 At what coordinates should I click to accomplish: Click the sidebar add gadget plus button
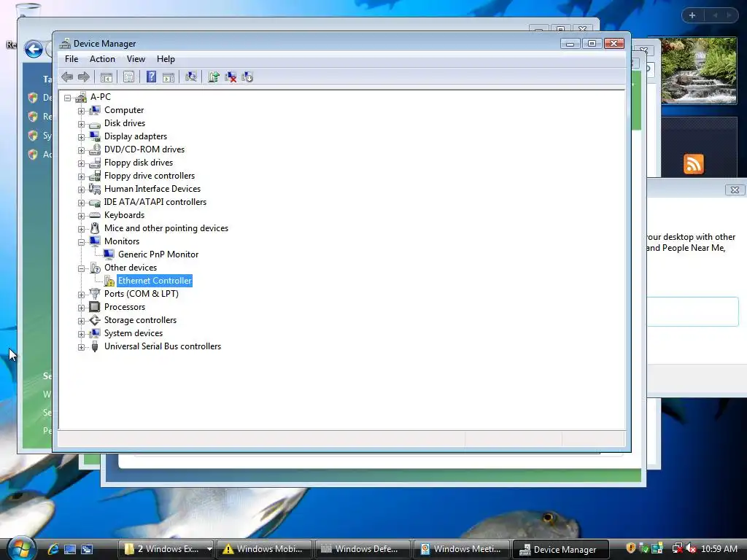click(692, 15)
